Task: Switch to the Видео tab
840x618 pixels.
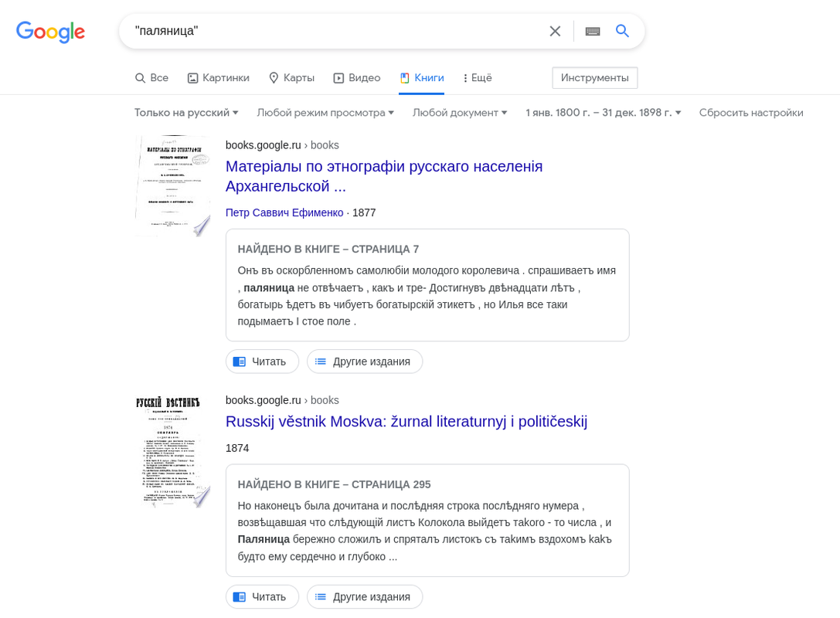Action: 357,78
